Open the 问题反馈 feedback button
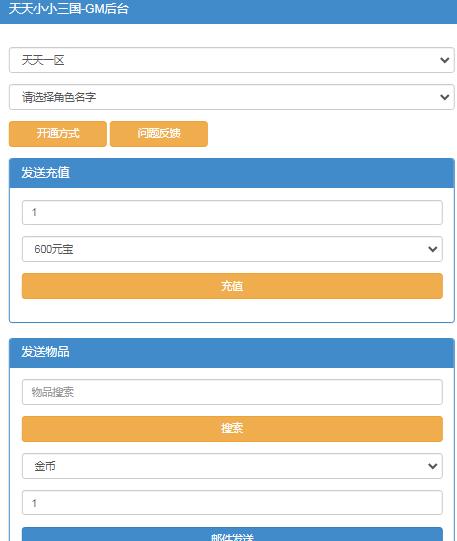 (x=159, y=134)
